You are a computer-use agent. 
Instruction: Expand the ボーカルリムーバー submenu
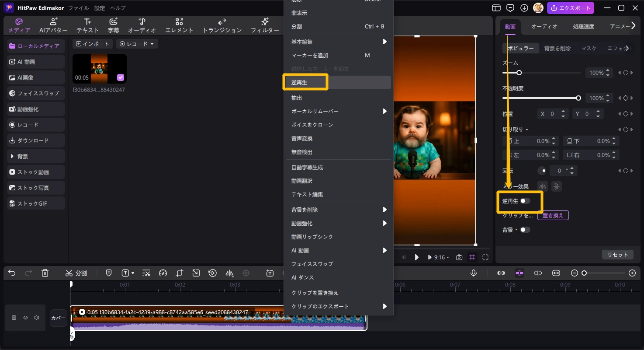point(339,111)
